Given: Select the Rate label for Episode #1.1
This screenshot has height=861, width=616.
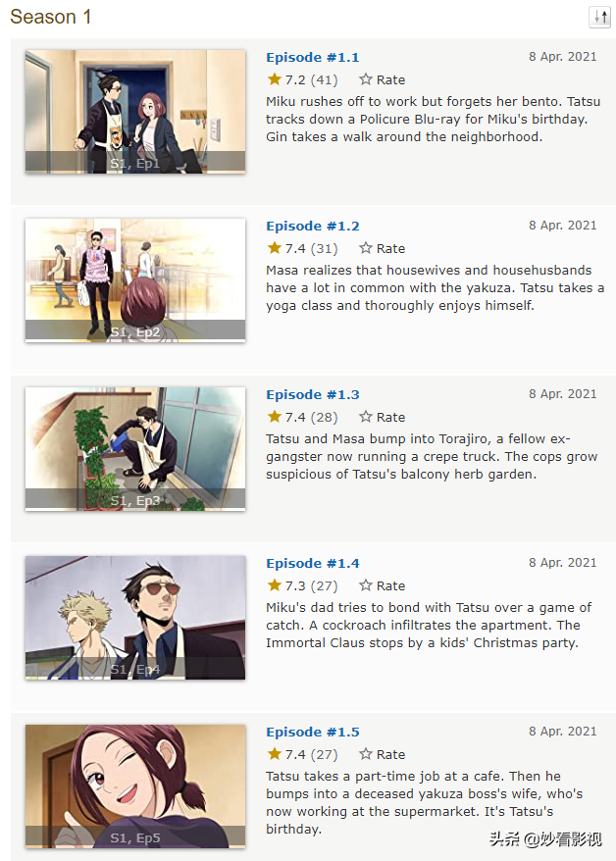Looking at the screenshot, I should pyautogui.click(x=391, y=80).
